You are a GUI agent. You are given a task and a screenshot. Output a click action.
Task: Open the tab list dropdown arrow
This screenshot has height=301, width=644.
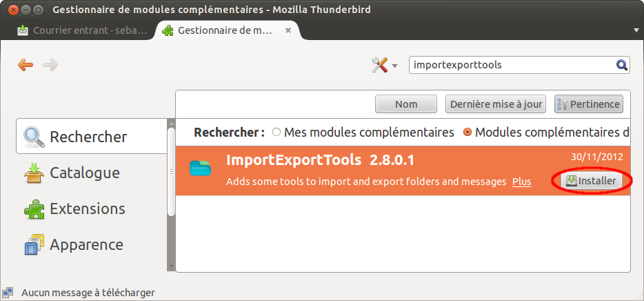636,30
